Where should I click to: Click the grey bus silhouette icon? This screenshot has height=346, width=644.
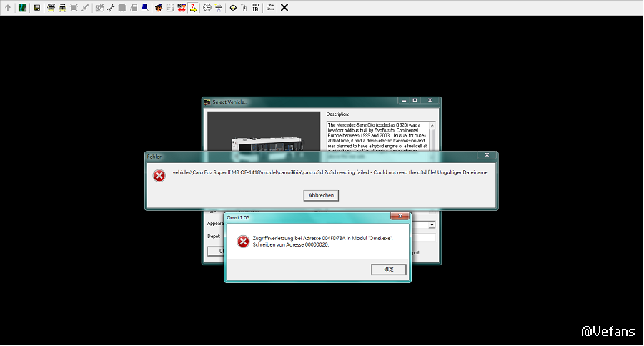click(122, 7)
